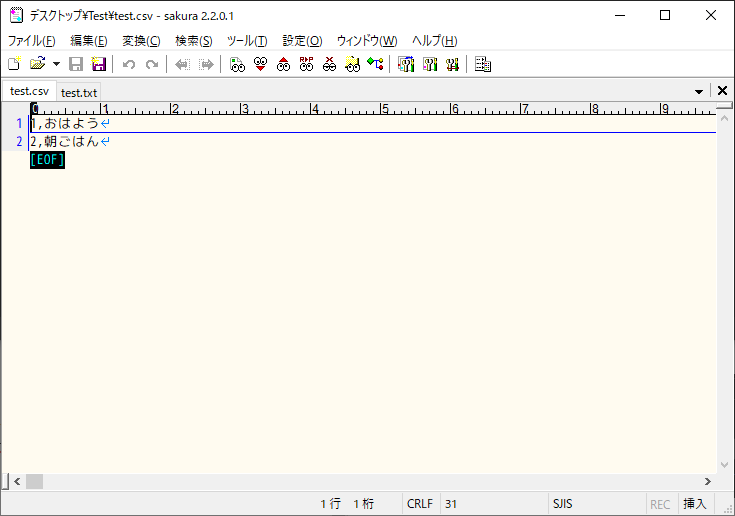
Task: Click horizontal scrollbar left arrow
Action: (x=17, y=481)
